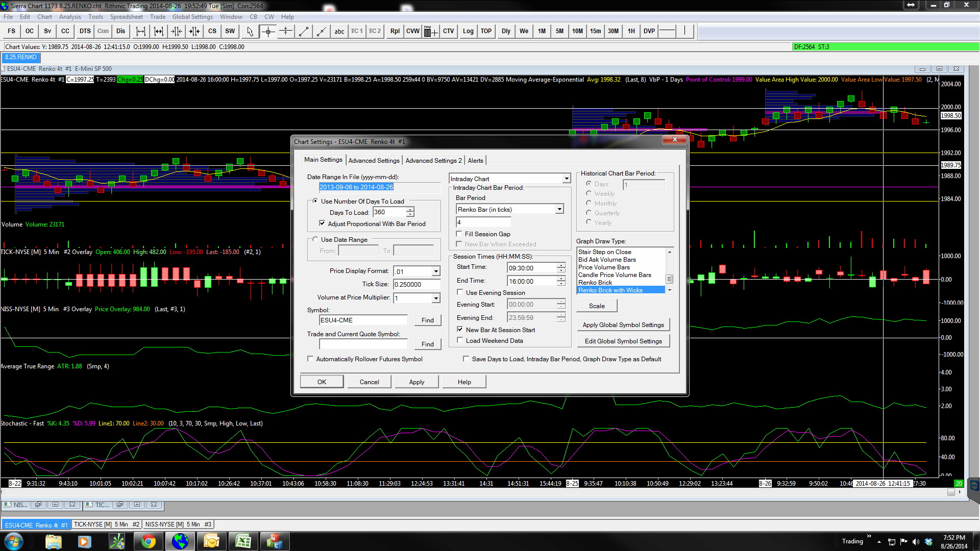Expand the Renko Bar period dropdown
This screenshot has height=551, width=980.
click(x=559, y=209)
